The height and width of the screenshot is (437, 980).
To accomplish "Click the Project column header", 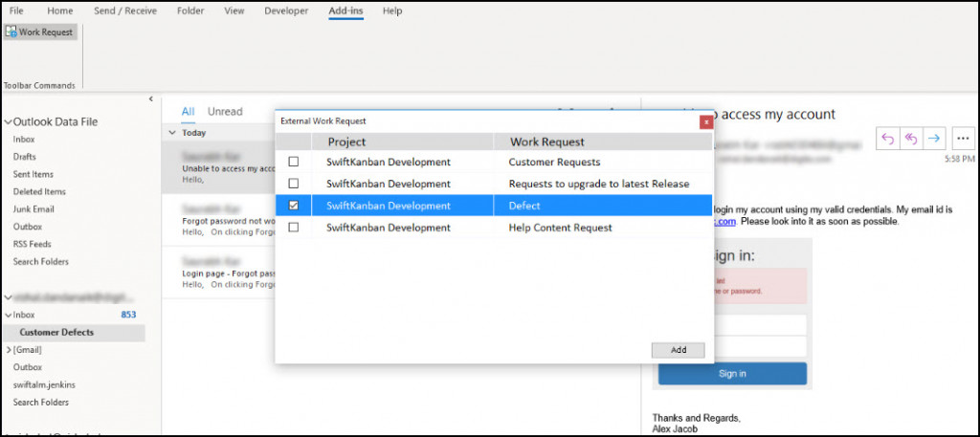I will (x=403, y=142).
